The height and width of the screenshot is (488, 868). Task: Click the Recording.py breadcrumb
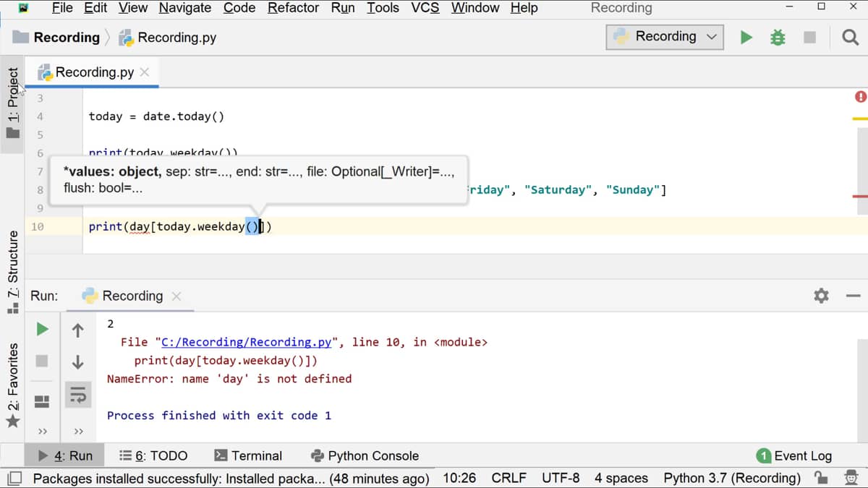168,38
